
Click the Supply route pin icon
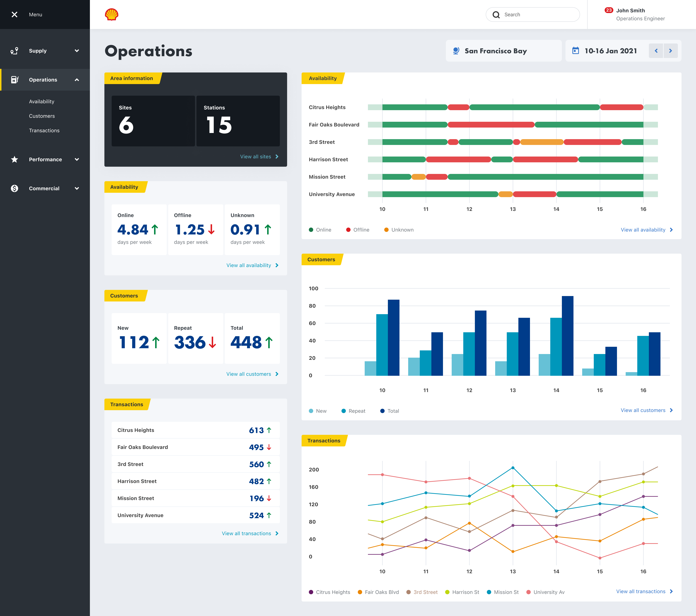pos(14,51)
